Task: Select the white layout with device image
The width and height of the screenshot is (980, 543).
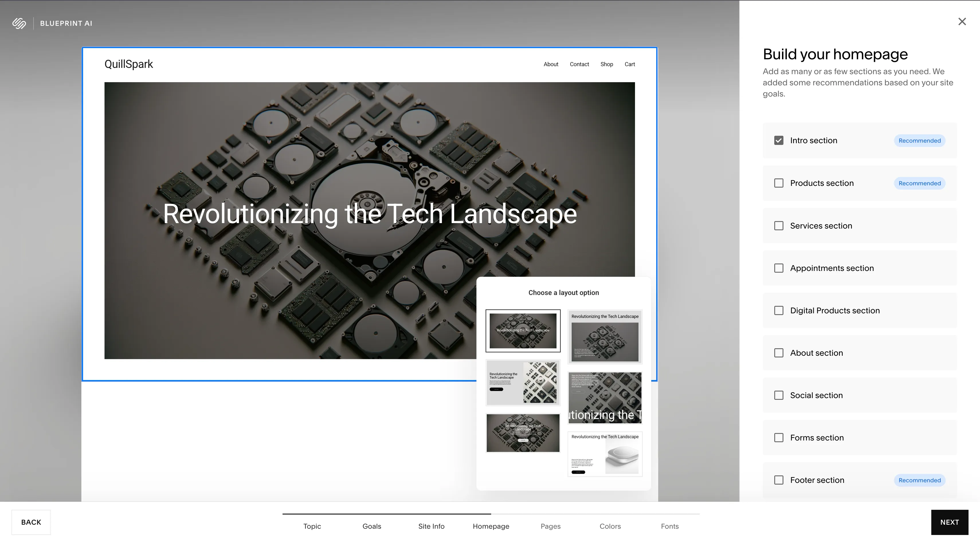Action: click(605, 454)
